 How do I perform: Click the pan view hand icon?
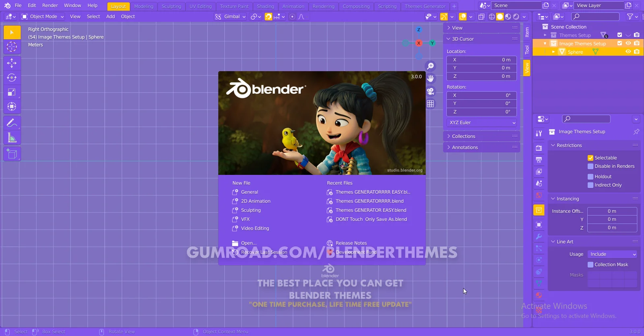431,79
